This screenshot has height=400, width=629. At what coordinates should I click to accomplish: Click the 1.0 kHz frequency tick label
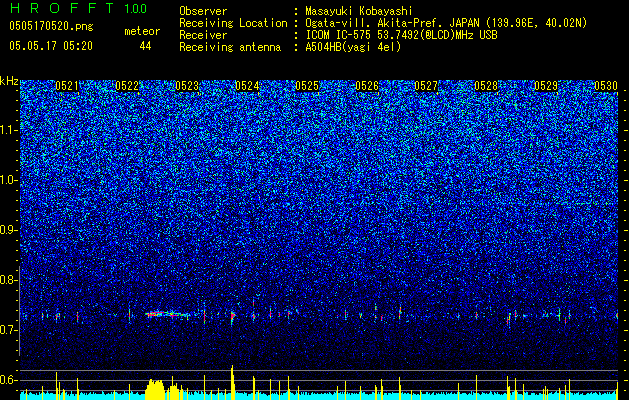click(9, 180)
